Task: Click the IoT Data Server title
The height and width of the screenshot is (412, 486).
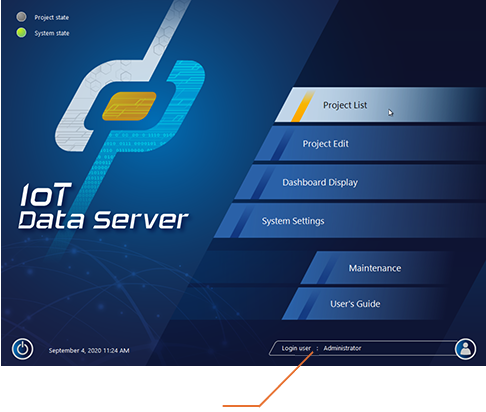Action: 103,207
